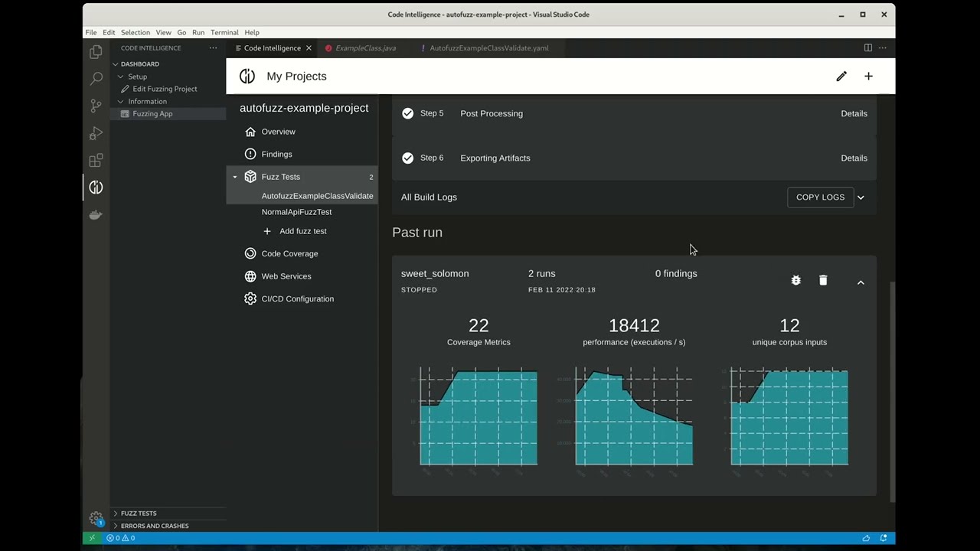The width and height of the screenshot is (980, 551).
Task: Open the Help menu
Action: pyautogui.click(x=252, y=32)
